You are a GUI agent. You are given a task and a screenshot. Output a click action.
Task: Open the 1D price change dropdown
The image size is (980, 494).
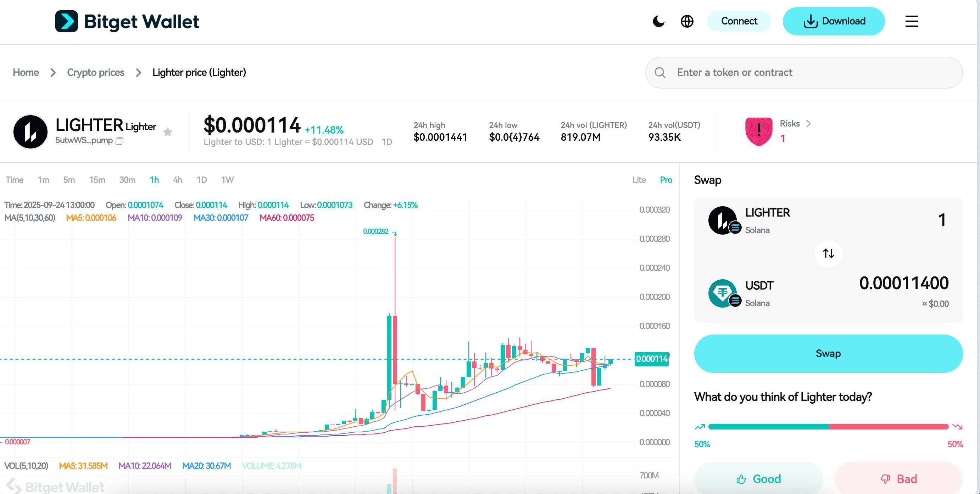[x=387, y=142]
